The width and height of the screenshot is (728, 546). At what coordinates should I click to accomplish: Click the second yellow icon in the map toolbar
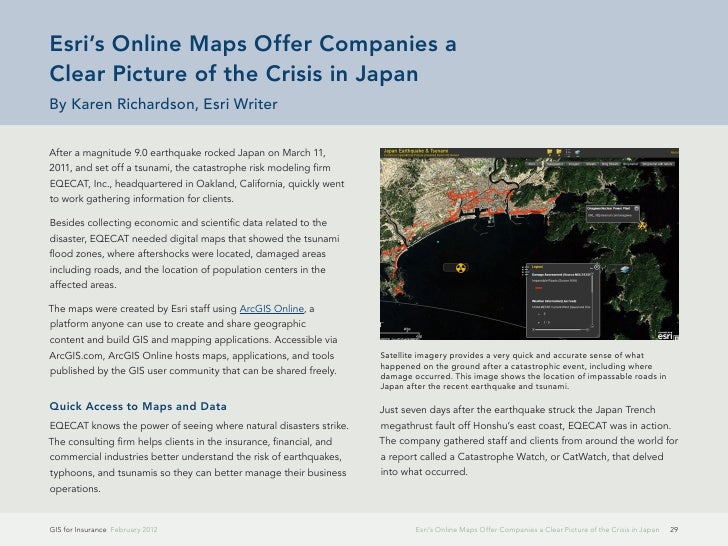point(559,152)
